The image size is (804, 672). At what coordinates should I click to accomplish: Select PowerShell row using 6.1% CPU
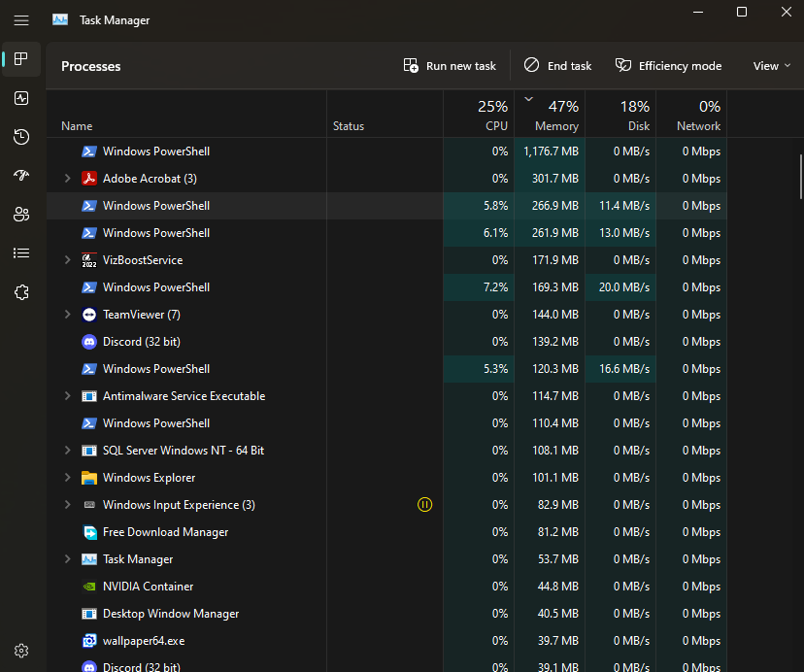tap(386, 233)
